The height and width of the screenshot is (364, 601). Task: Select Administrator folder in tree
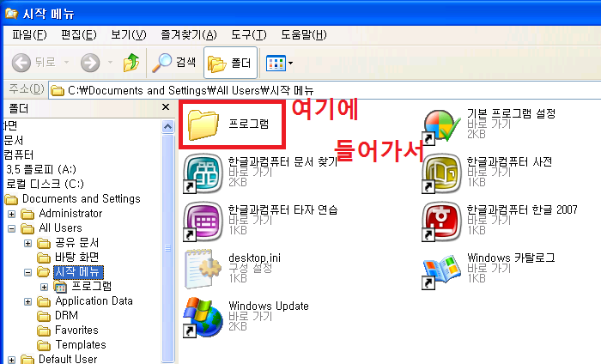70,214
